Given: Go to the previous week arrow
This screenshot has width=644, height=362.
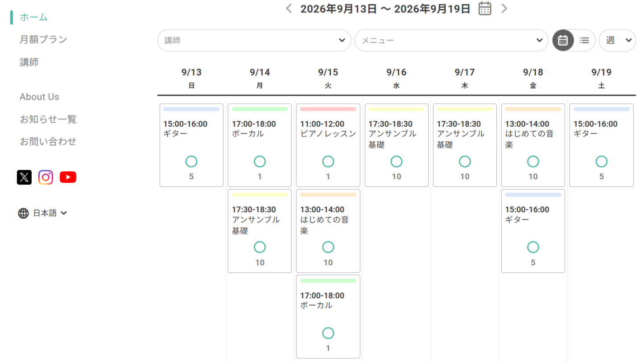Looking at the screenshot, I should click(289, 8).
